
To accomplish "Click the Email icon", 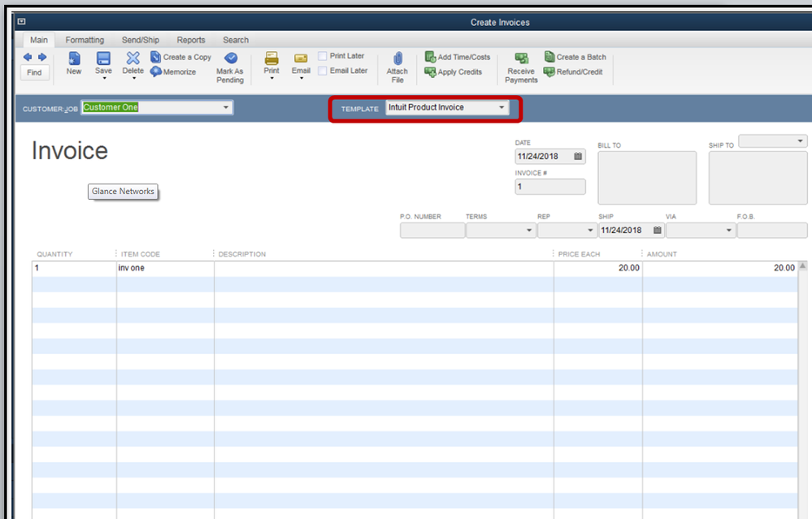I will (x=301, y=58).
